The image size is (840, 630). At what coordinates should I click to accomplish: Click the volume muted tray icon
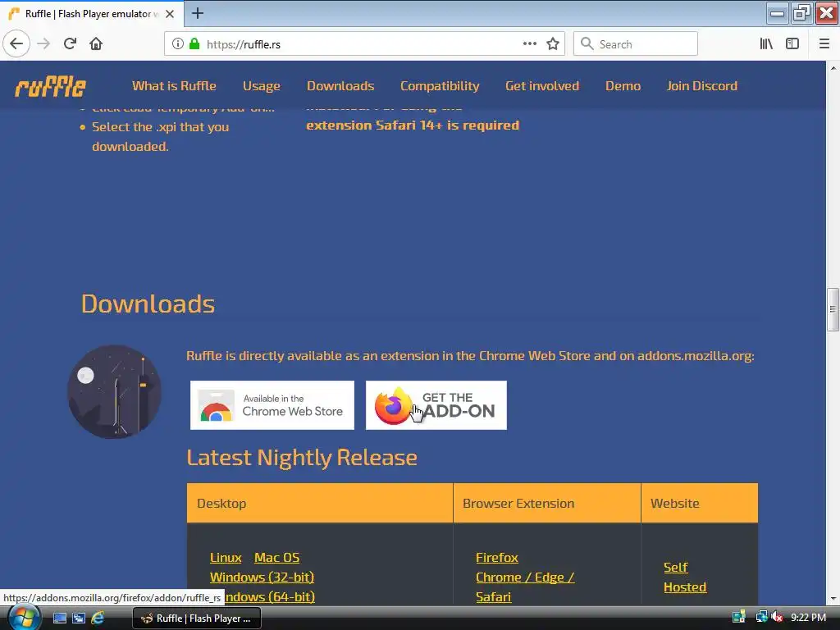(777, 617)
